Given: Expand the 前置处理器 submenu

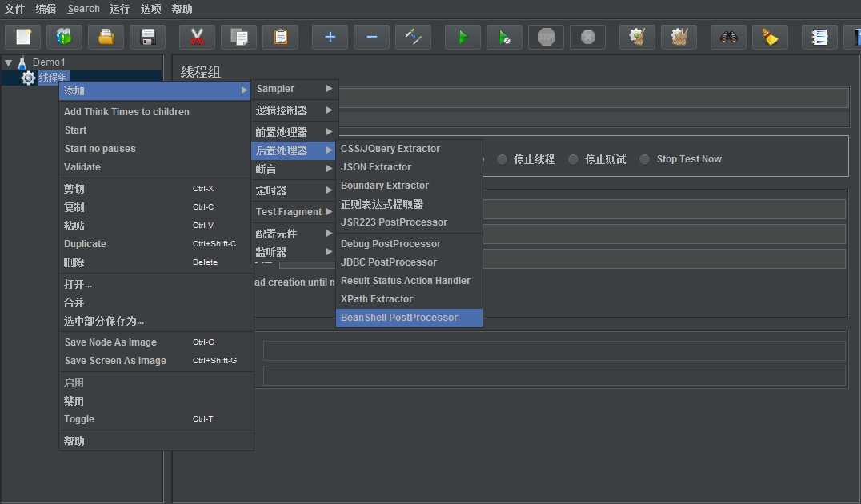Looking at the screenshot, I should click(294, 132).
